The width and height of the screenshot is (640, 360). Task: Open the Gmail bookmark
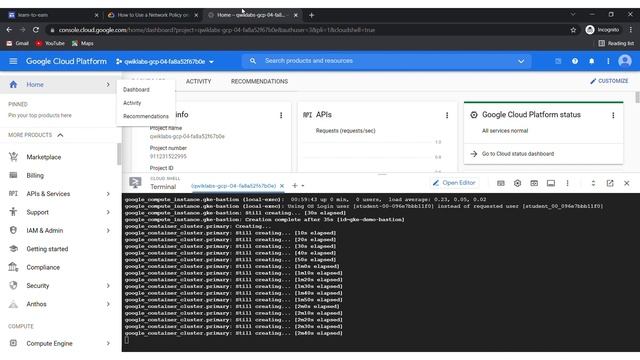pos(18,43)
